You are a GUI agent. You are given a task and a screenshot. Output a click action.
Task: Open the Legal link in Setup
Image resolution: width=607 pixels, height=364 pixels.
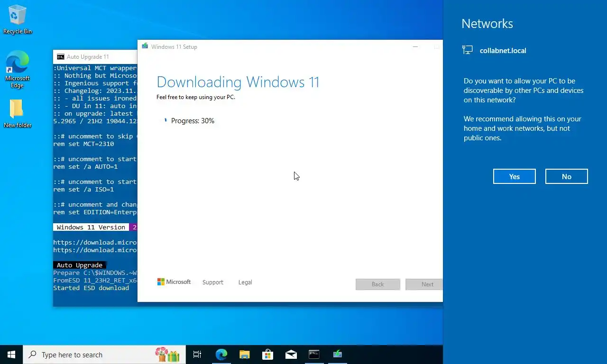(245, 282)
